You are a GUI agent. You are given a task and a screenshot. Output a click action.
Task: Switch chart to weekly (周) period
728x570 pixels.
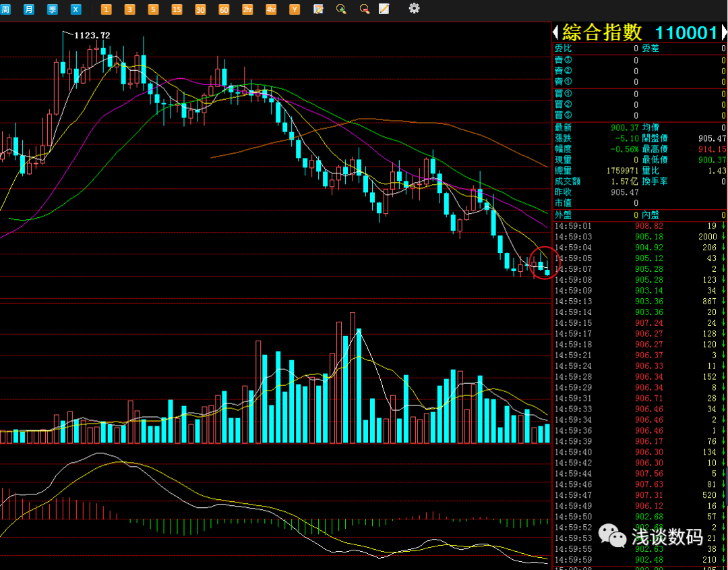coord(5,9)
